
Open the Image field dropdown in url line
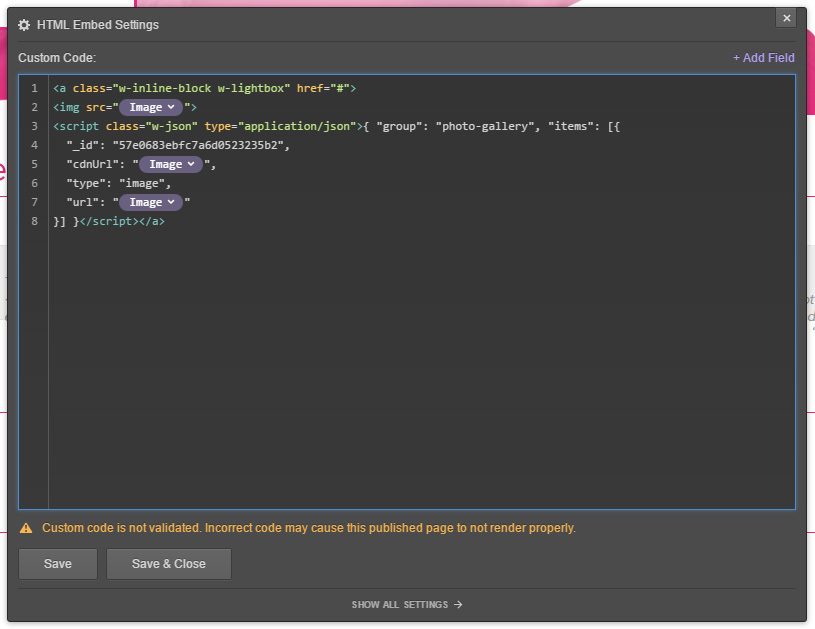(x=151, y=202)
